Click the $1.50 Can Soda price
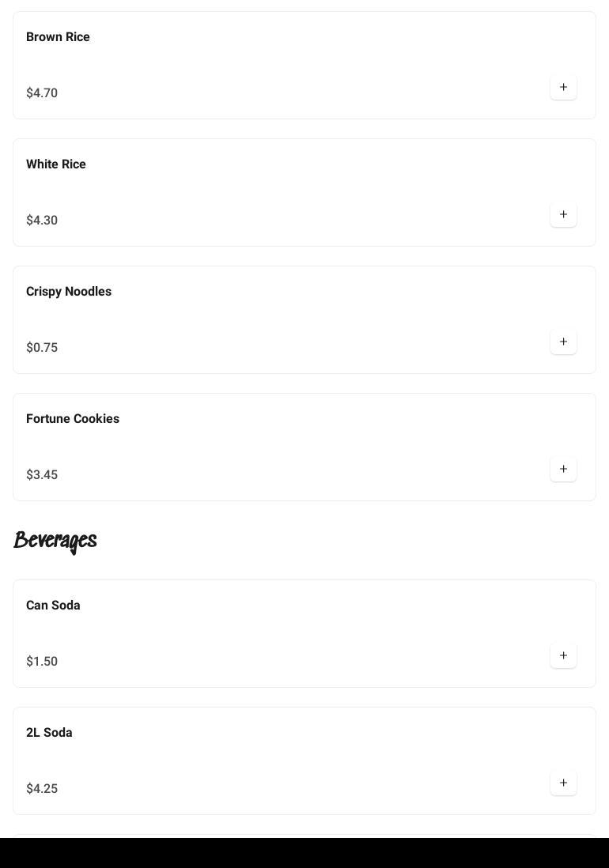This screenshot has height=868, width=609. [x=42, y=662]
